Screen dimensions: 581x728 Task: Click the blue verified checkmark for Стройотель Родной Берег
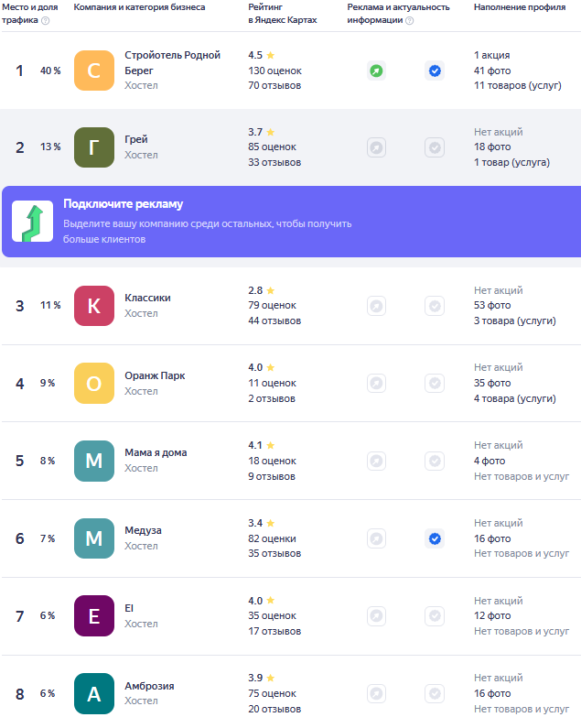435,71
